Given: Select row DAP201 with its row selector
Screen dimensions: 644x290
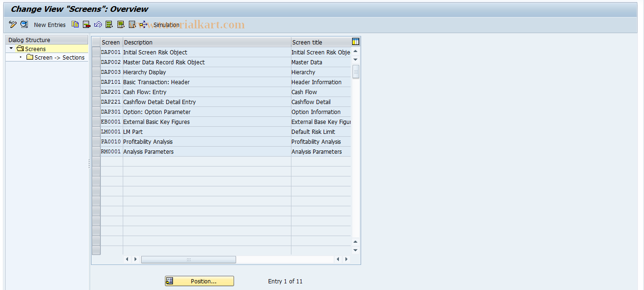Looking at the screenshot, I should [x=96, y=92].
